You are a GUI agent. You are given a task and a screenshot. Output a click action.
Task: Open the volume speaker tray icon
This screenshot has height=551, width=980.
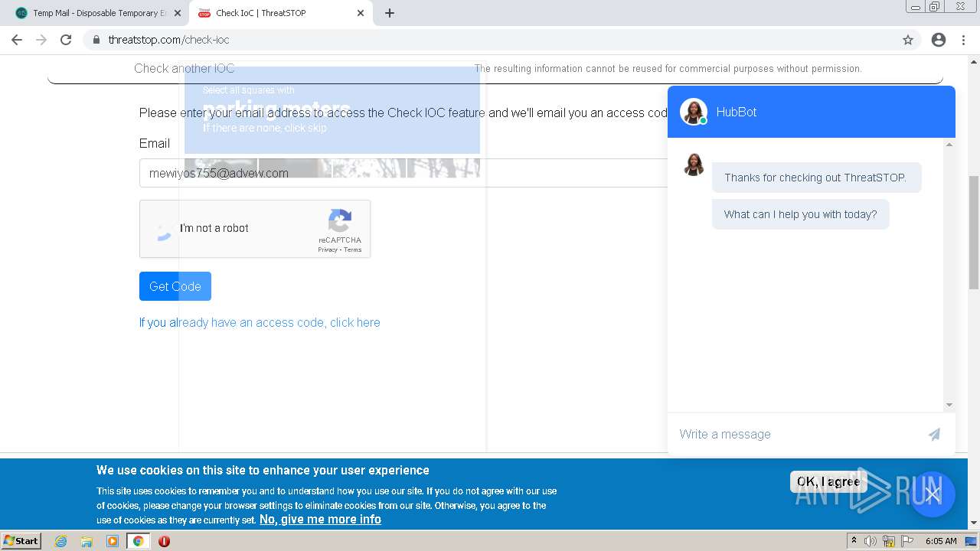(870, 541)
